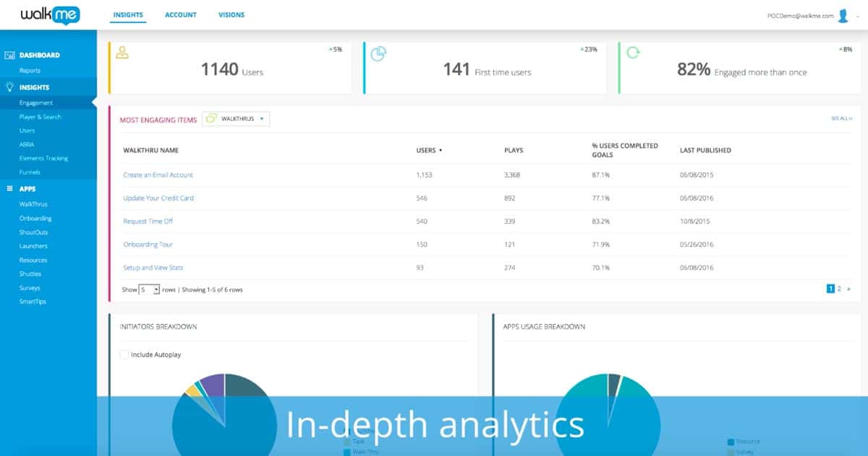Image resolution: width=868 pixels, height=456 pixels.
Task: Click the 05/26/2016 published date
Action: pyautogui.click(x=697, y=245)
